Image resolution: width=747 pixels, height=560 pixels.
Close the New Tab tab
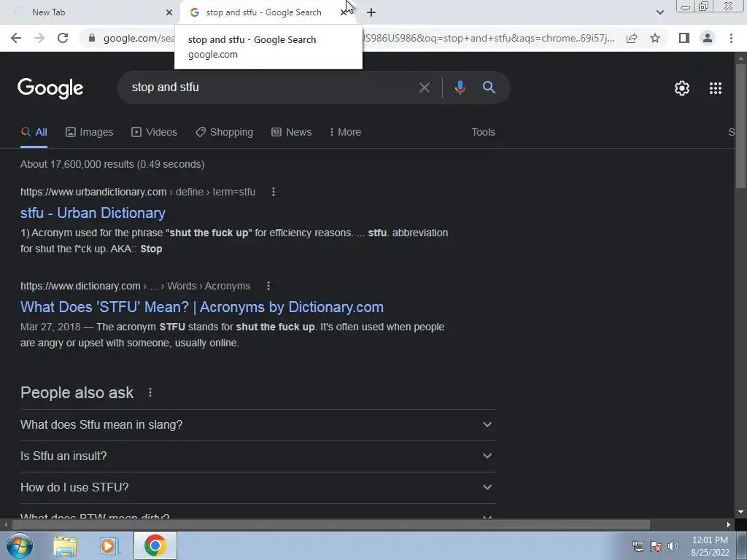(169, 12)
